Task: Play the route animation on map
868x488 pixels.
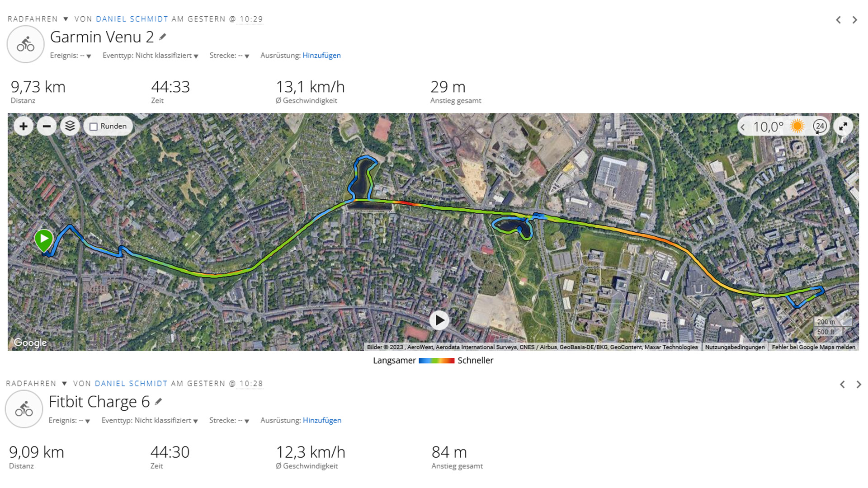Action: (439, 320)
